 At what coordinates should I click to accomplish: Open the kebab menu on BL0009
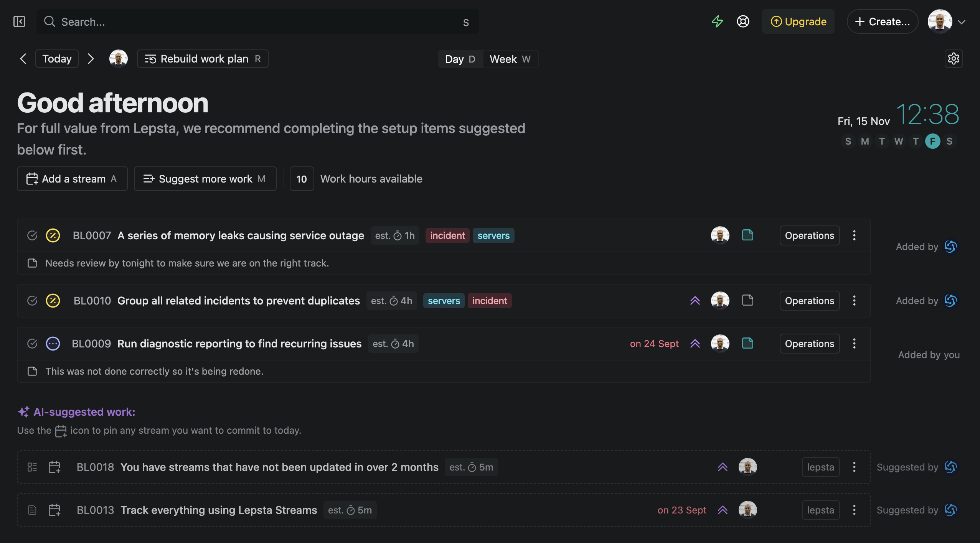[x=855, y=344]
